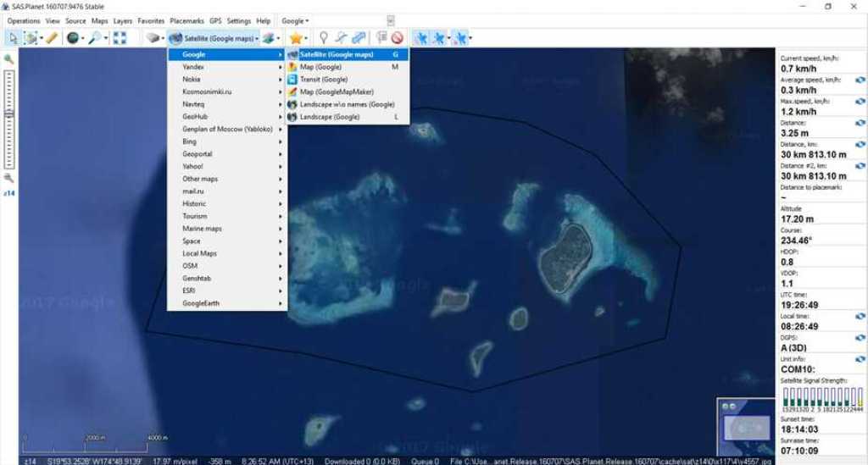This screenshot has height=465, width=868.
Task: Click the magnifier zoom-in icon above zoom slider
Action: pos(8,59)
